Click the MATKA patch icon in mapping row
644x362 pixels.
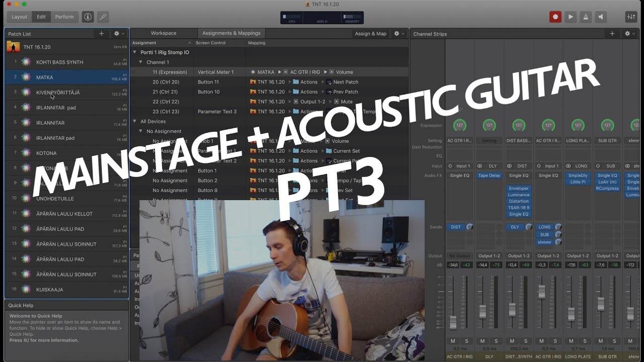(x=253, y=72)
